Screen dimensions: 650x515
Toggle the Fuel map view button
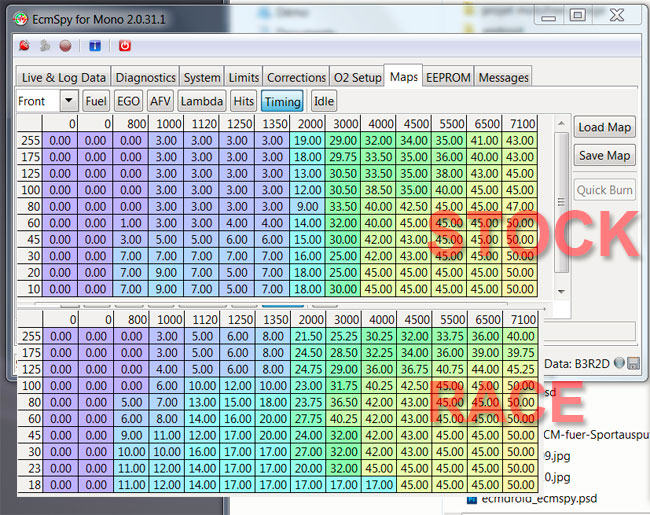[x=96, y=101]
